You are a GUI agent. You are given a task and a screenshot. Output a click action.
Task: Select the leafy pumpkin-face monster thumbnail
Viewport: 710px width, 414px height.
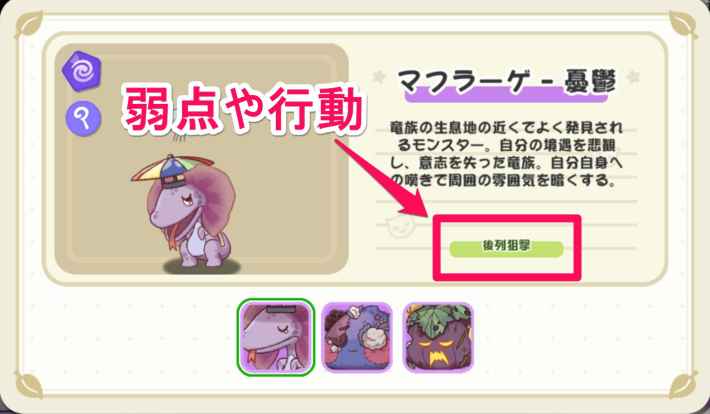coord(438,337)
